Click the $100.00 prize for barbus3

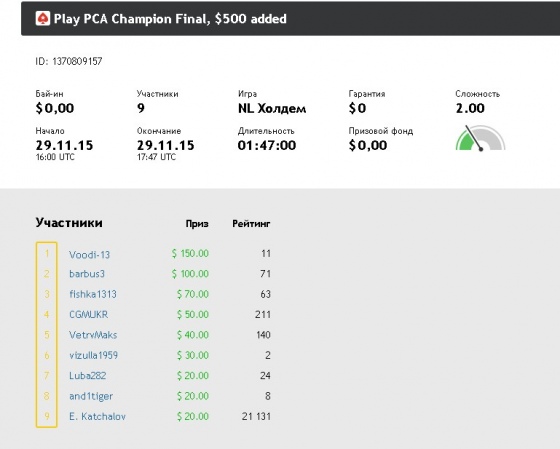click(x=190, y=274)
